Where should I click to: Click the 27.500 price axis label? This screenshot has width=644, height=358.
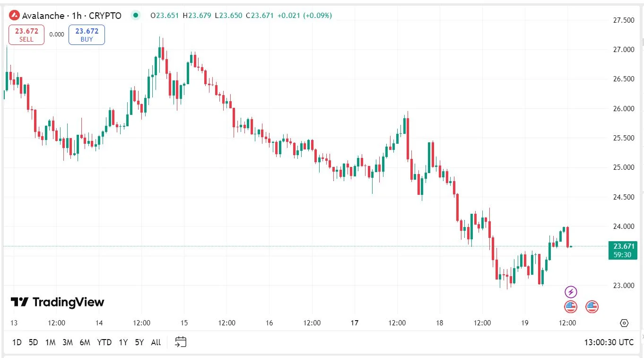click(x=623, y=20)
